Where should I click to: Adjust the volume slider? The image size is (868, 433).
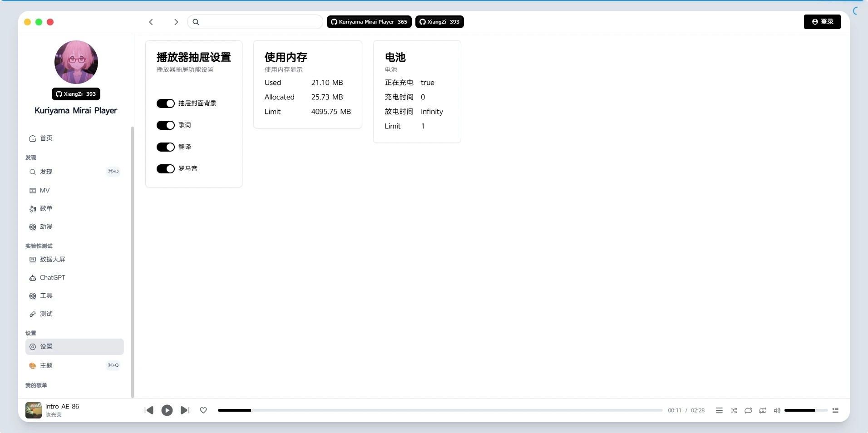point(806,410)
